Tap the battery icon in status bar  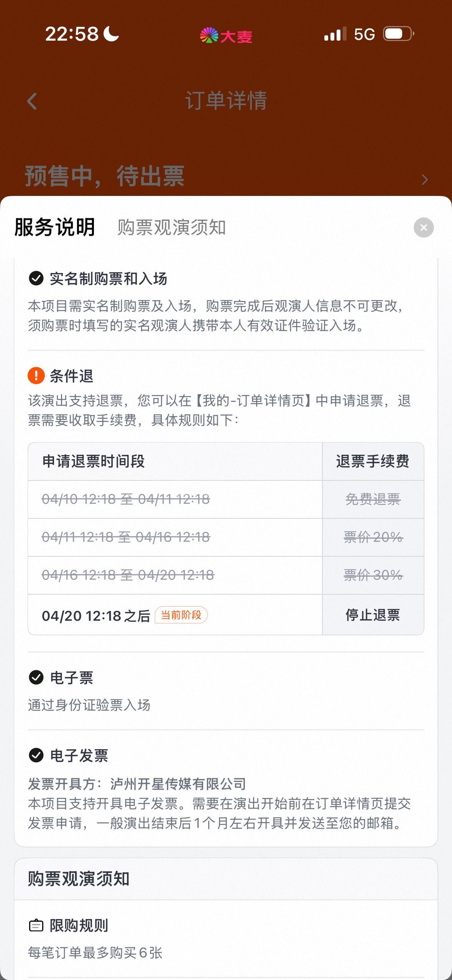(x=398, y=34)
